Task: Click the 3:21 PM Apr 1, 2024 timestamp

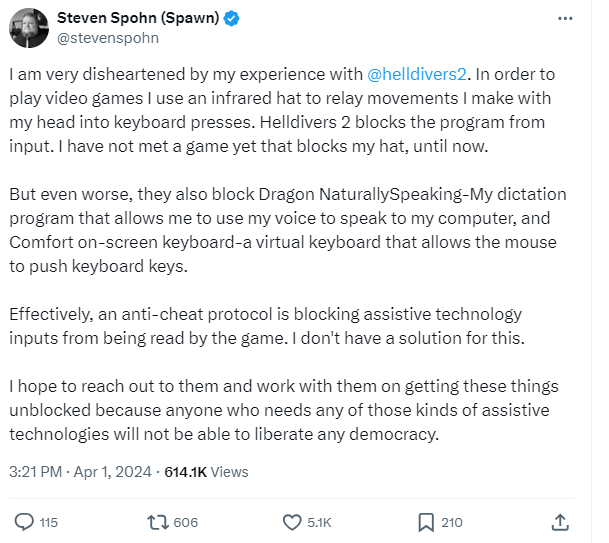Action: pyautogui.click(x=75, y=471)
